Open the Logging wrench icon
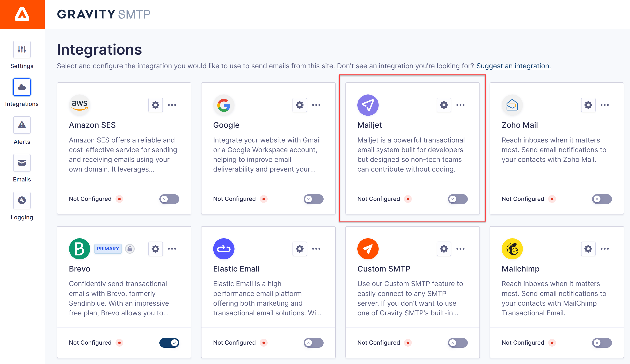Viewport: 630px width, 364px height. pos(22,200)
